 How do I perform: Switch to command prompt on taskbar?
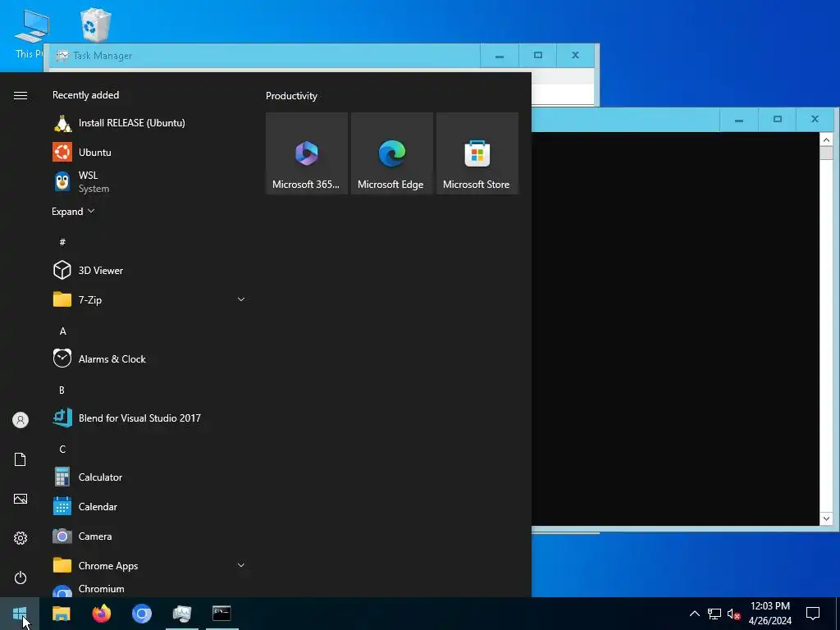pos(221,614)
